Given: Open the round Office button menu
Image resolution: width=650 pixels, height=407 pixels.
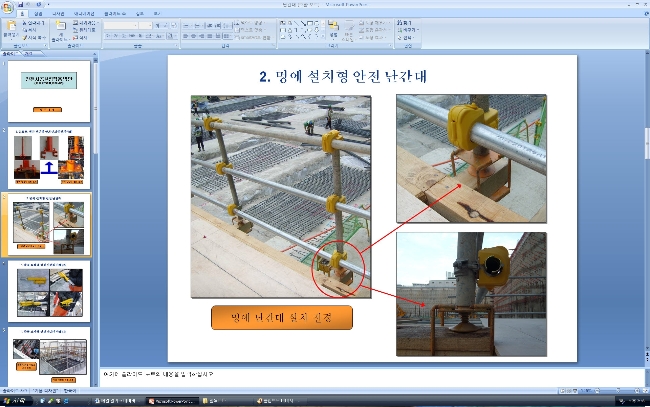Looking at the screenshot, I should point(7,7).
